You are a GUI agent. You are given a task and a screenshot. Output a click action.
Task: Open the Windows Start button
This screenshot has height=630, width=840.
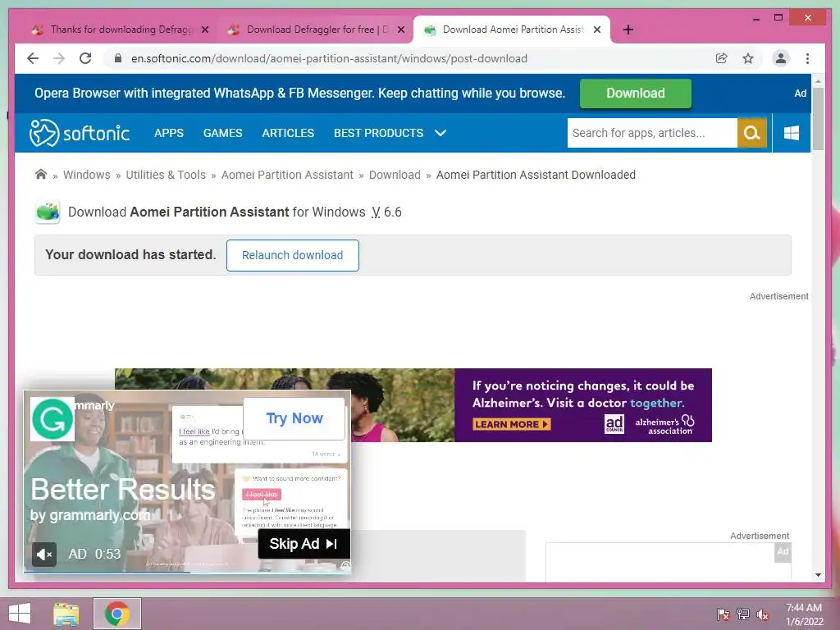click(20, 614)
